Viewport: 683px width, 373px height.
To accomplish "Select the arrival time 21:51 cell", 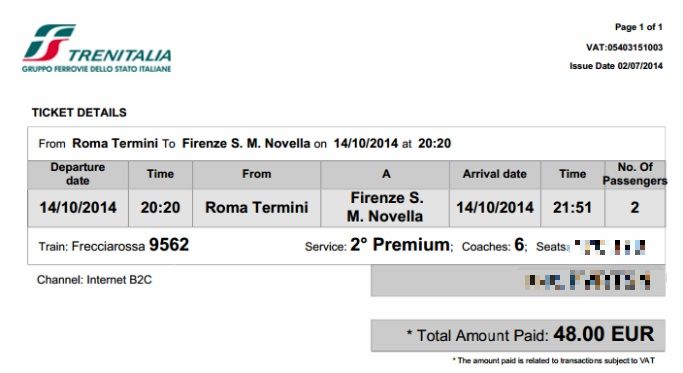I will click(572, 208).
